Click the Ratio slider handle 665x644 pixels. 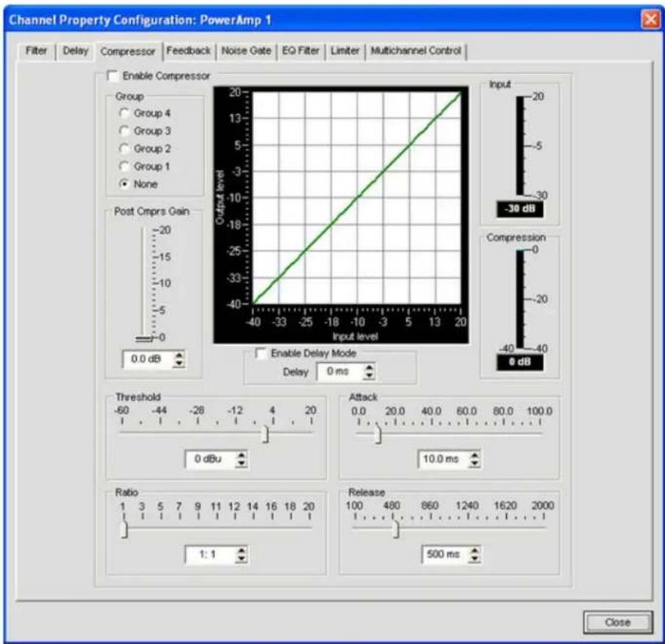click(124, 529)
